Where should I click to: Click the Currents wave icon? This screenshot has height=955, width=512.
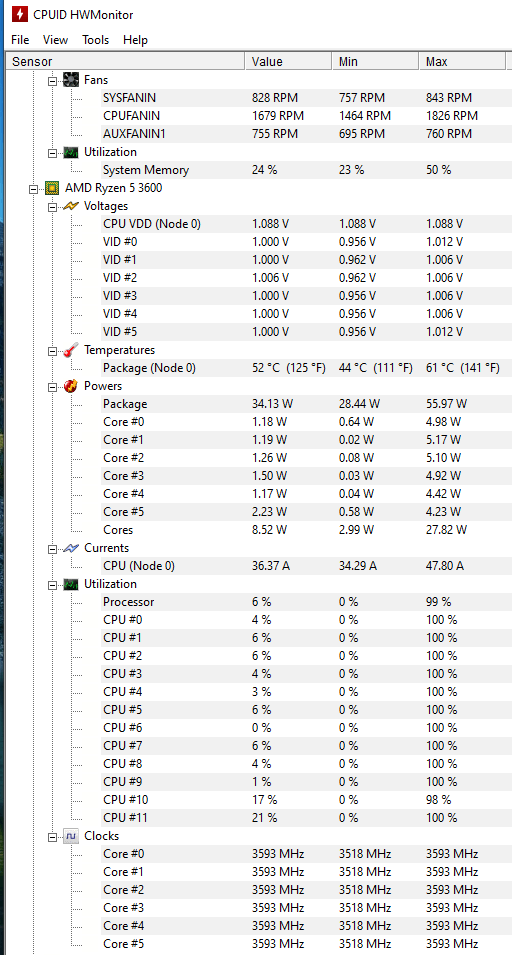click(71, 548)
